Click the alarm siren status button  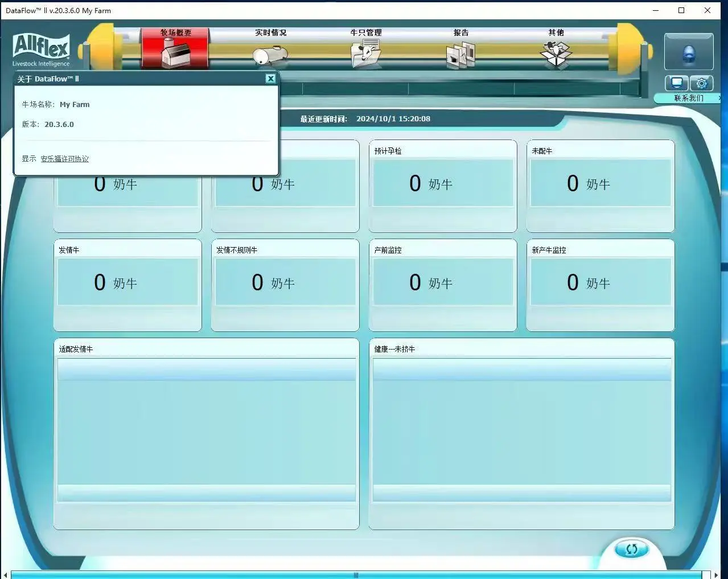tap(689, 52)
